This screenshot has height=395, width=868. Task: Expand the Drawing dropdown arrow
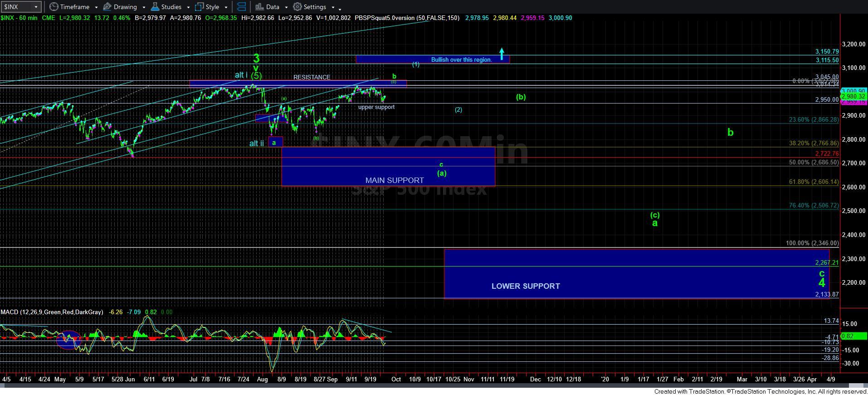[x=144, y=7]
